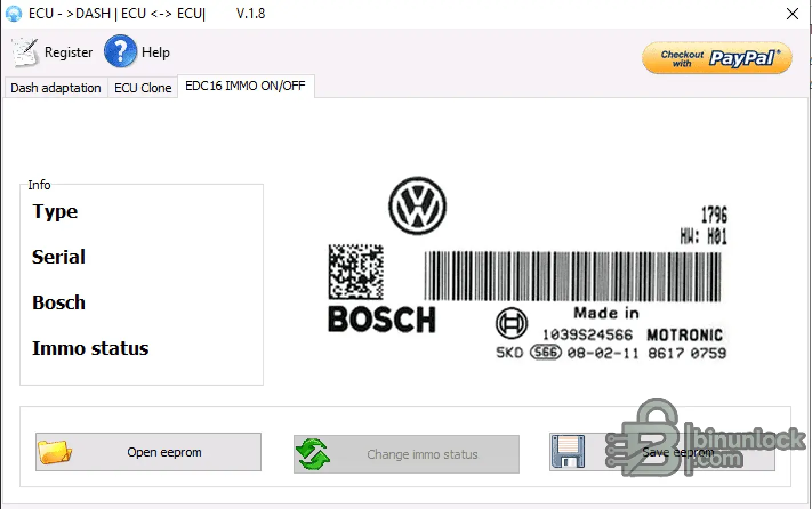This screenshot has height=509, width=812.
Task: Open the ECU Clone tab
Action: pyautogui.click(x=143, y=88)
